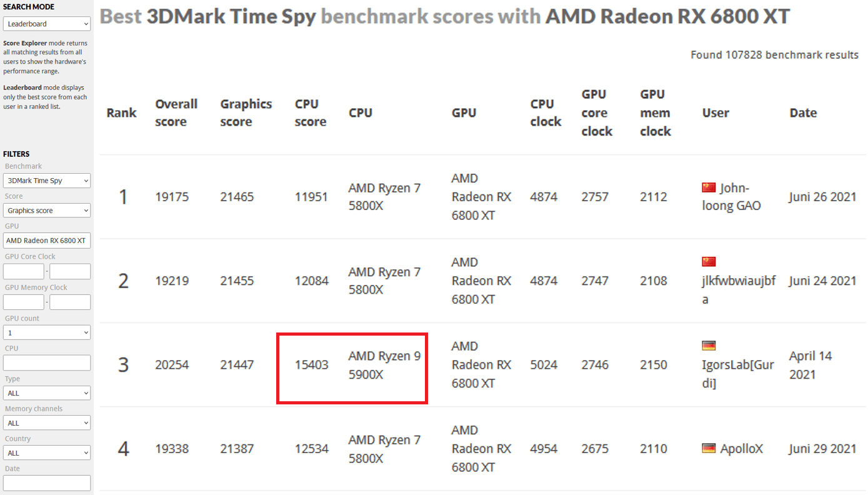The image size is (868, 495).
Task: Click the German flag above IgorsLab[Gurdi]
Action: (709, 346)
